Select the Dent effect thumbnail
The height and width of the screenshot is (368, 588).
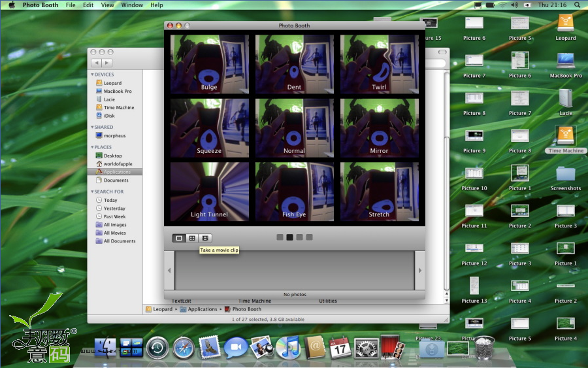pyautogui.click(x=295, y=64)
